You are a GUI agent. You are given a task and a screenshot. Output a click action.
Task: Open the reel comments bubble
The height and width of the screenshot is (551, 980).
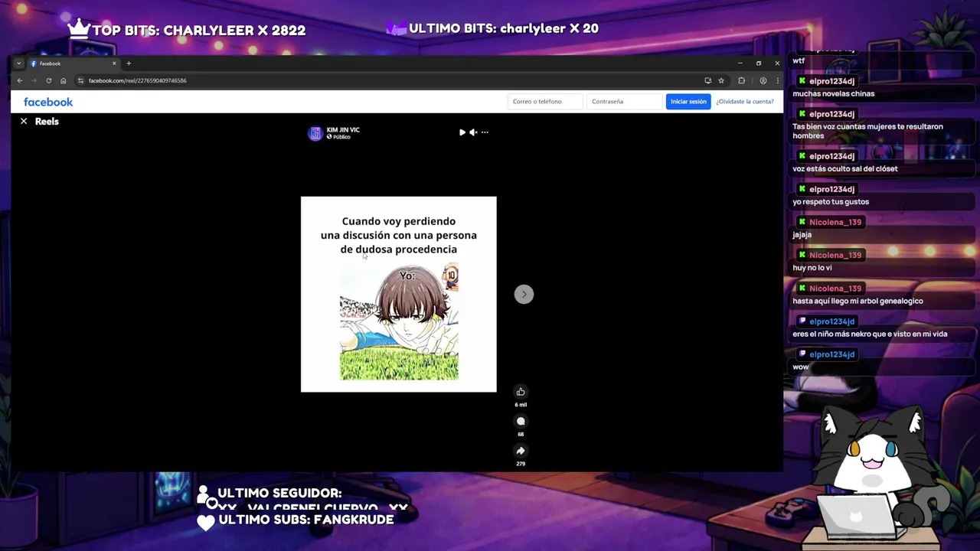pos(521,421)
